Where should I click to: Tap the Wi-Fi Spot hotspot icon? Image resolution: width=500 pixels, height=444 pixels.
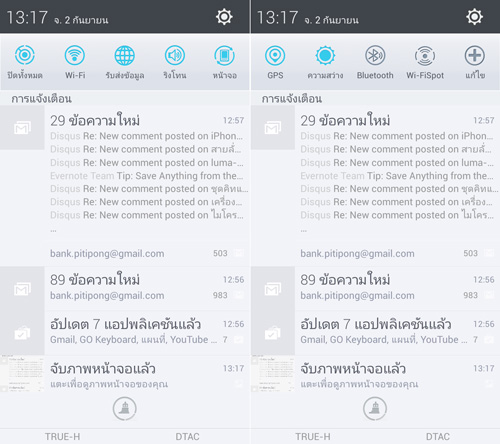[425, 55]
